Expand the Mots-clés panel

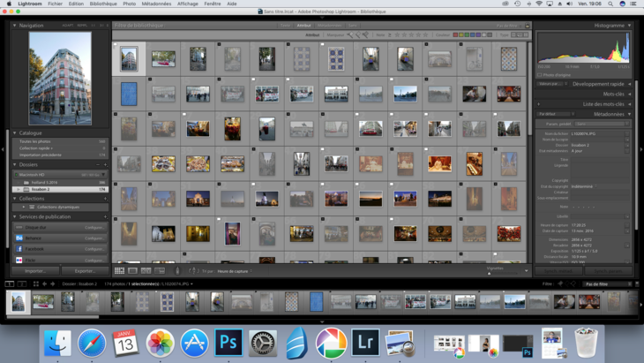point(629,95)
